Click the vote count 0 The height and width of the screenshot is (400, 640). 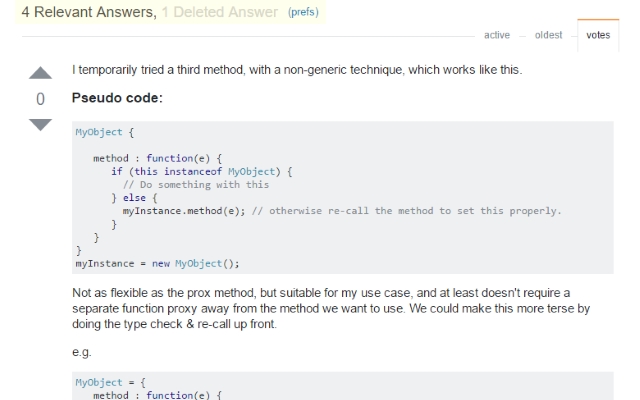coord(40,99)
